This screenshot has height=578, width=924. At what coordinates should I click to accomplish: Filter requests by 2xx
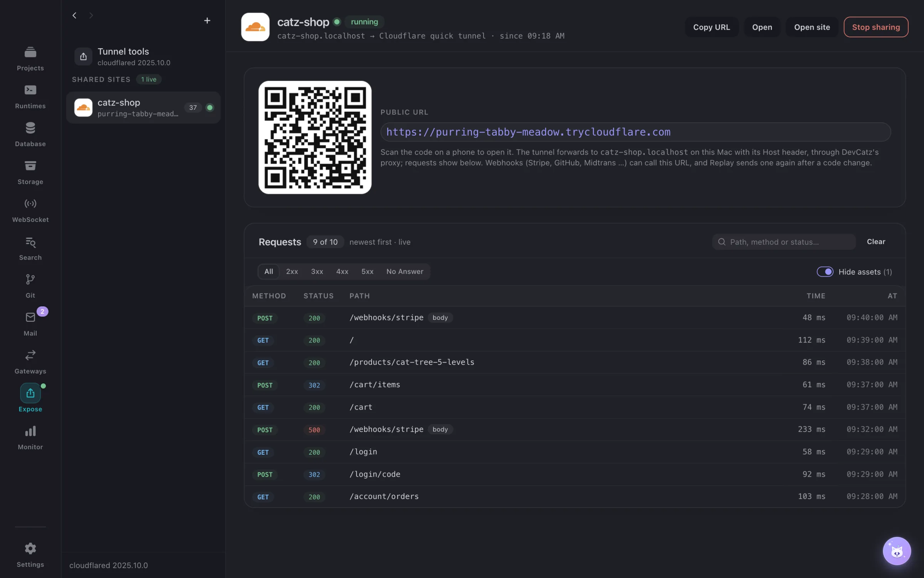click(292, 271)
